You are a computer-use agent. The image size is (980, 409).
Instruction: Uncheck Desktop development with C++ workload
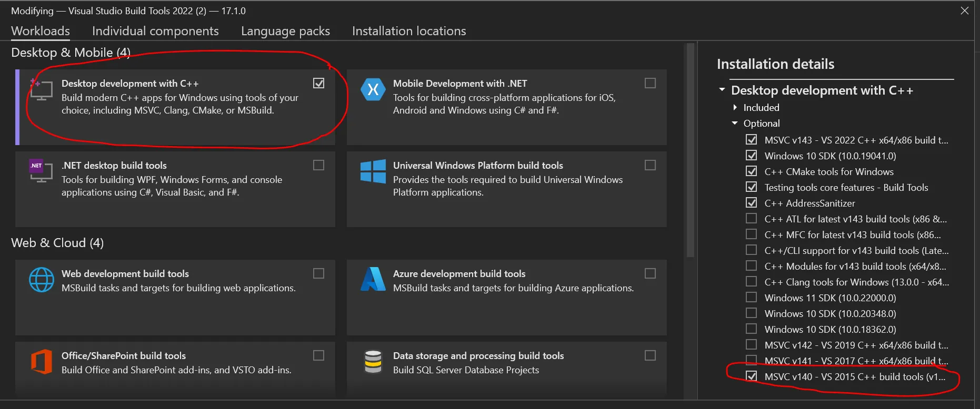click(x=318, y=83)
